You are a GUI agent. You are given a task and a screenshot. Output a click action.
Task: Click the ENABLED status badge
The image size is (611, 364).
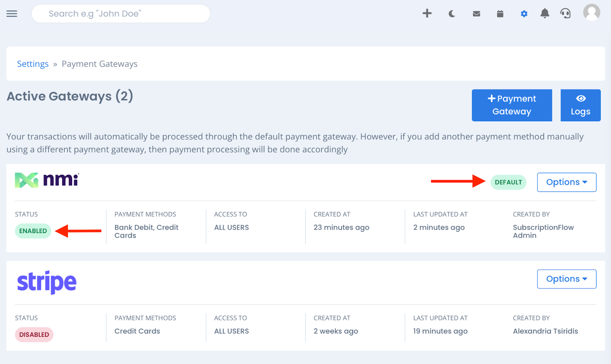(x=33, y=231)
